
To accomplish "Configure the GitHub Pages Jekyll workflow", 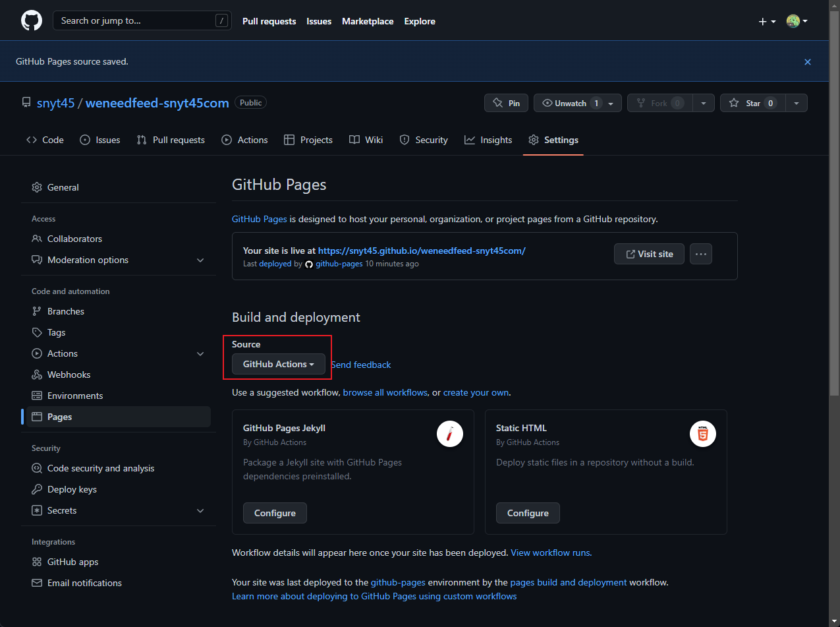I will (x=275, y=513).
